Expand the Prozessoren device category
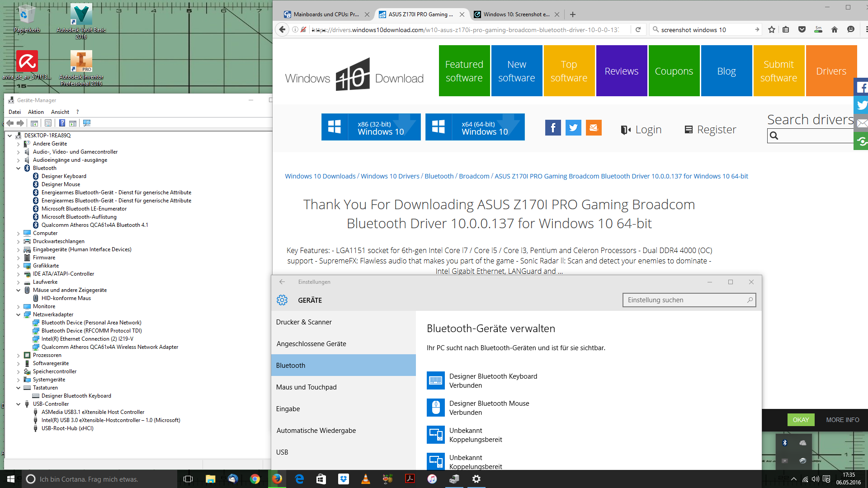The height and width of the screenshot is (488, 868). (x=19, y=355)
